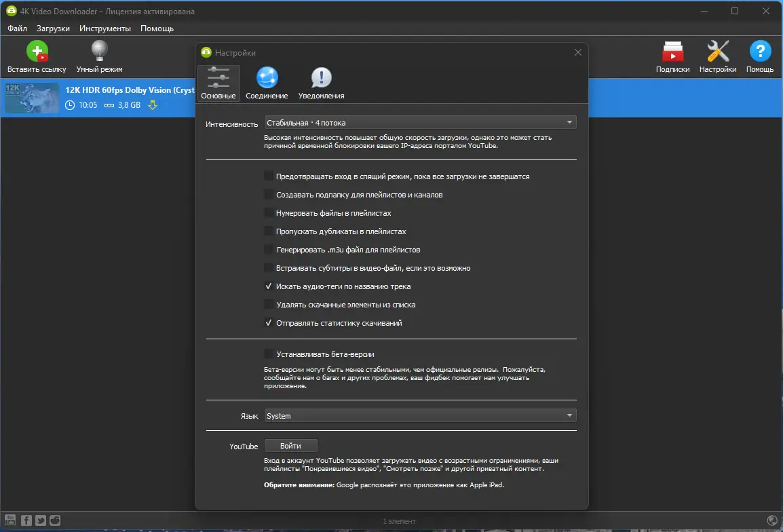This screenshot has width=783, height=532.
Task: Click the Settings (Настройки) wrench toolbar icon
Action: pos(718,52)
